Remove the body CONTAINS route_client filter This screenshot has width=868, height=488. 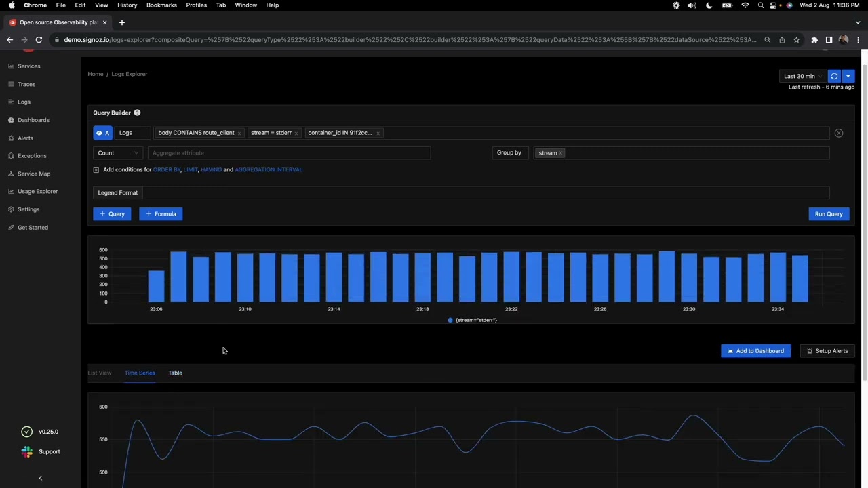[x=239, y=134]
